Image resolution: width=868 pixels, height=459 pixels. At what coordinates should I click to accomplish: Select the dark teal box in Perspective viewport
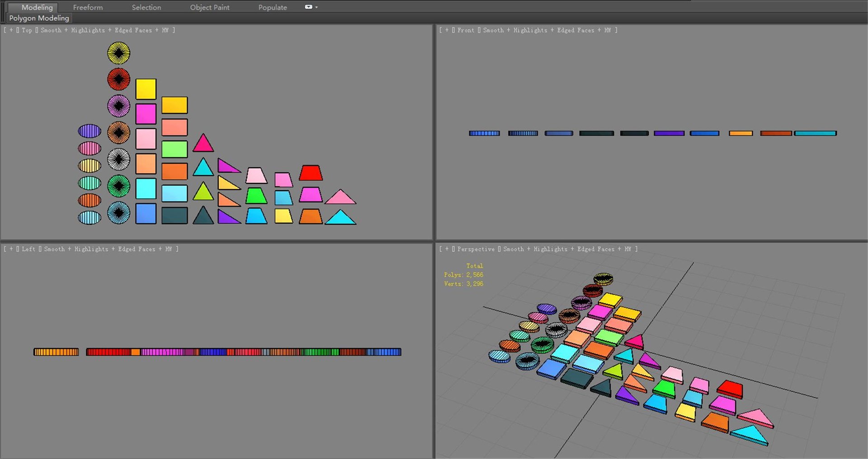(577, 378)
